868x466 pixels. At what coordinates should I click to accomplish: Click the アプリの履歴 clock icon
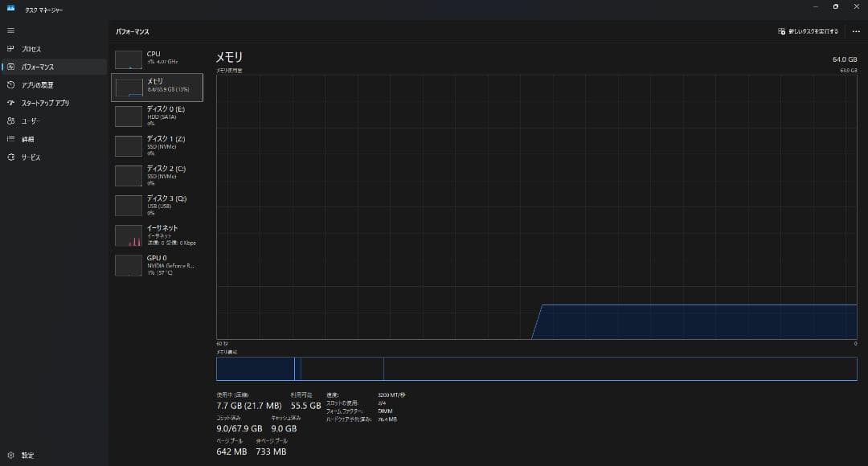(10, 84)
